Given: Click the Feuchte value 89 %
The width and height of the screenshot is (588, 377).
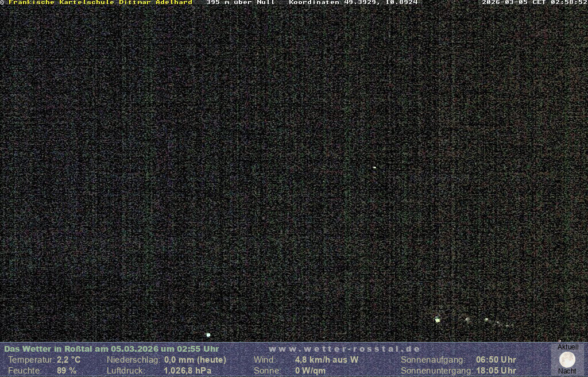Looking at the screenshot, I should pos(67,371).
